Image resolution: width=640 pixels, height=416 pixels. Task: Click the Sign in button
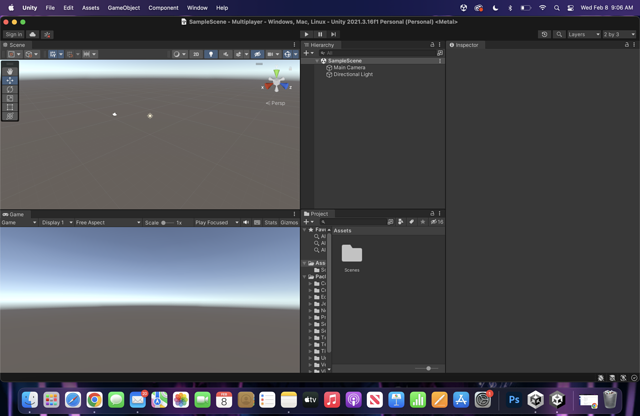(x=14, y=34)
